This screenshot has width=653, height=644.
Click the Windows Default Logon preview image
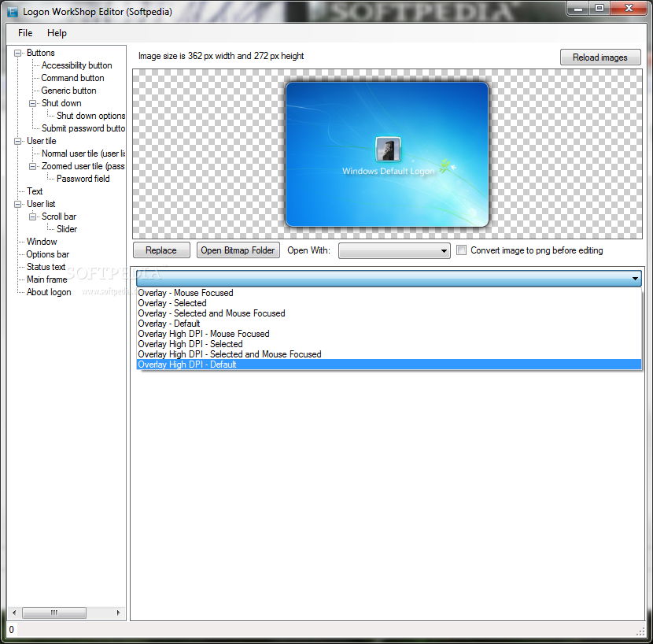tap(387, 154)
